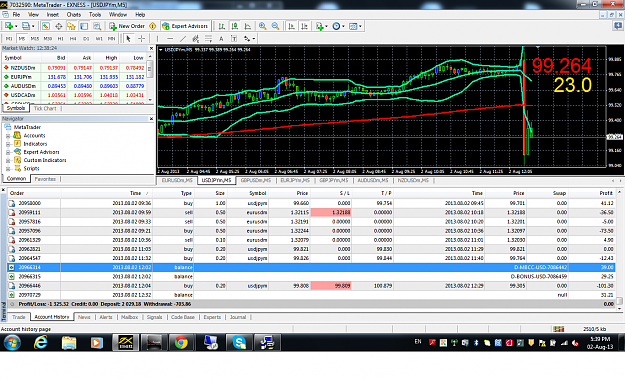Image resolution: width=625 pixels, height=379 pixels.
Task: Expand the Custom Indicators node in Navigator
Action: pyautogui.click(x=8, y=160)
